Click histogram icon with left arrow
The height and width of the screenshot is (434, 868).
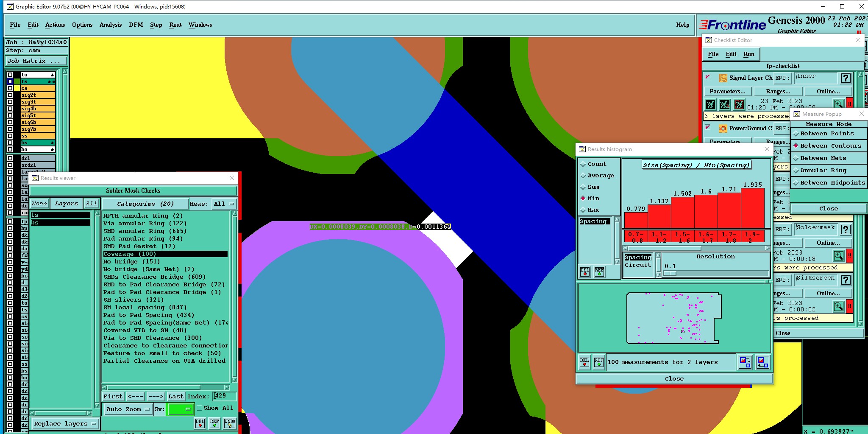tap(762, 362)
